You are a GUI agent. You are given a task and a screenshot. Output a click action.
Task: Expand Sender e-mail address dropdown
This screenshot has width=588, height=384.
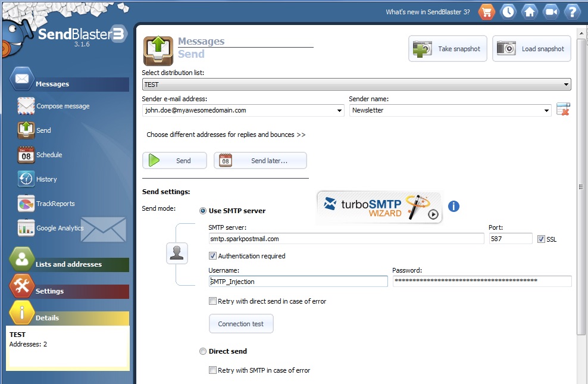tap(339, 110)
